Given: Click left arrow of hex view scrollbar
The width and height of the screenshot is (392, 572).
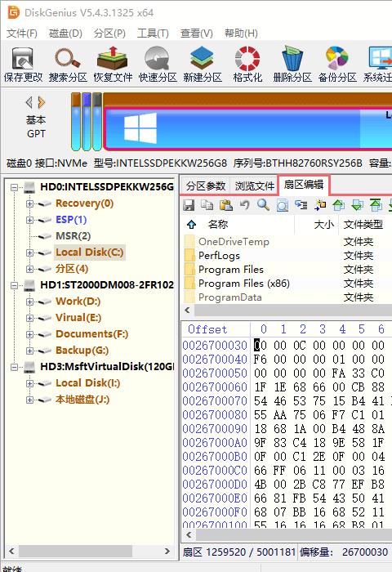Looking at the screenshot, I should 189,534.
